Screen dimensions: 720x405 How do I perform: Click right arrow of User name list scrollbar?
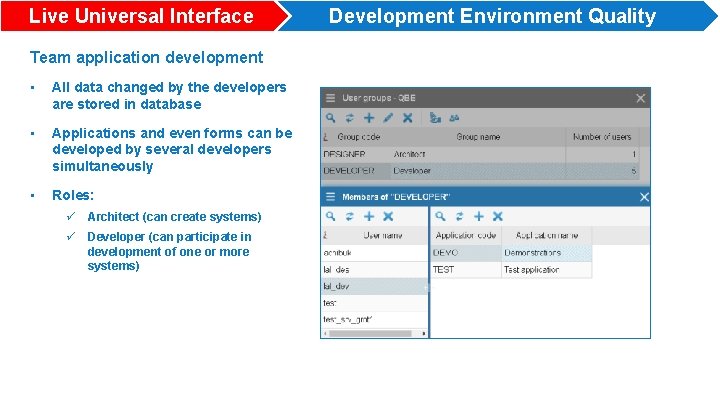point(424,333)
